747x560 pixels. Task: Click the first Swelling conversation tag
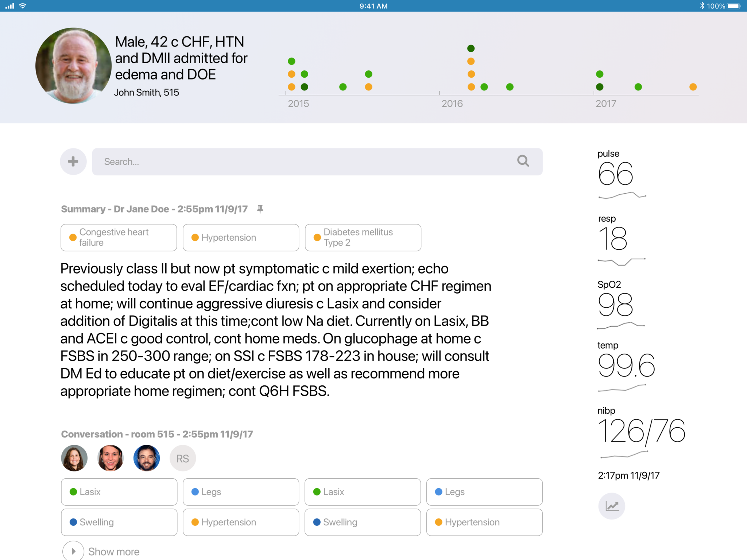pos(119,522)
